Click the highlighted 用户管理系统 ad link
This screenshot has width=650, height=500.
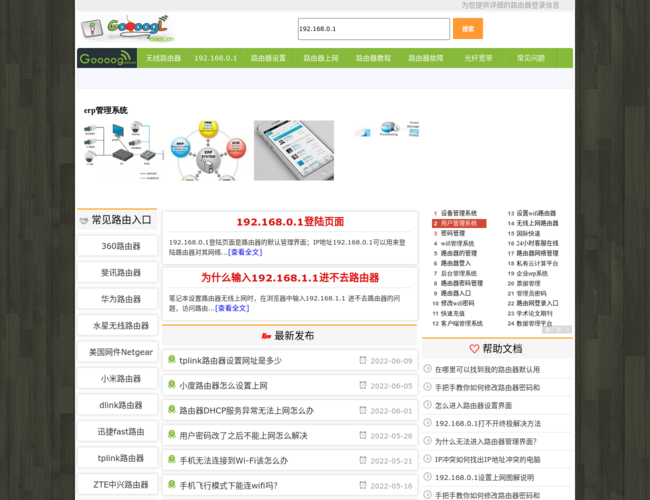click(459, 223)
